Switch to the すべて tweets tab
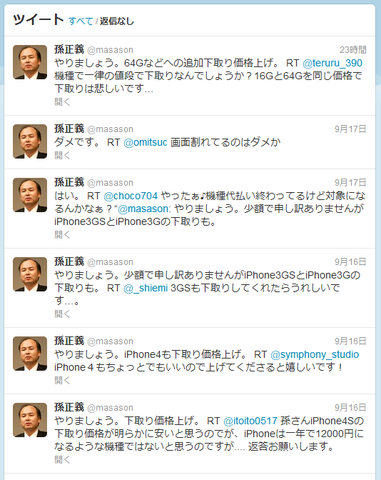Image resolution: width=381 pixels, height=480 pixels. [81, 21]
